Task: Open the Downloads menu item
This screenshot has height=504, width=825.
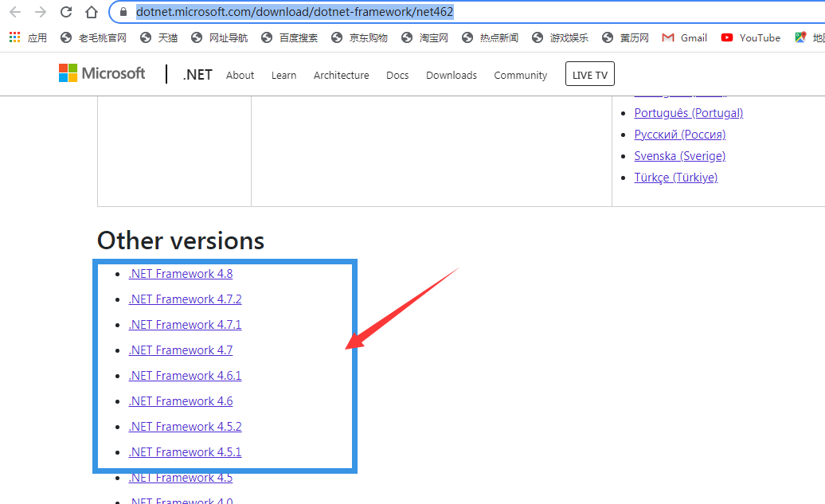Action: tap(452, 75)
